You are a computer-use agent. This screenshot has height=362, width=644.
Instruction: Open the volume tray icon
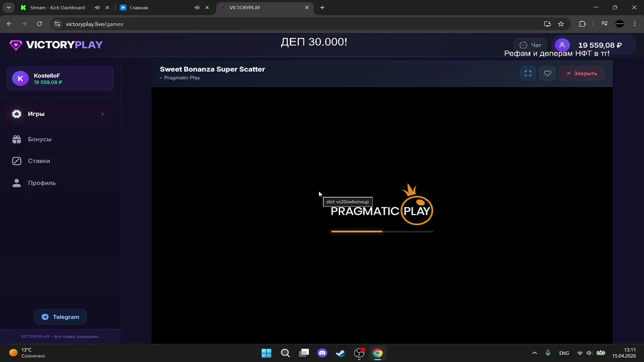(x=589, y=353)
